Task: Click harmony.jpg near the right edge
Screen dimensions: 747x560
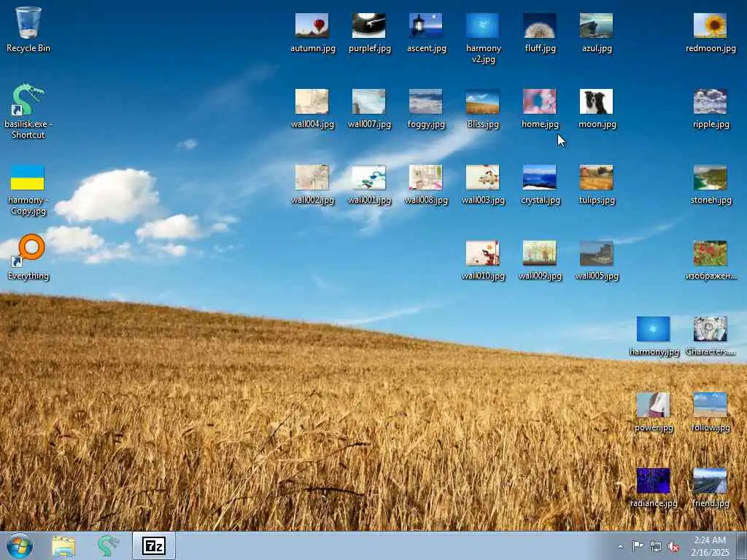Action: pos(654,336)
